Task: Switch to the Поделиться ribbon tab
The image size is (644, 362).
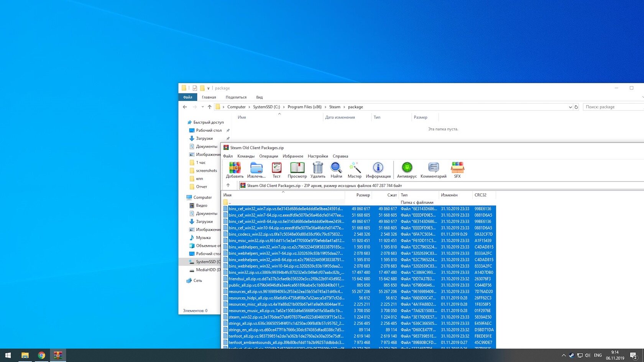Action: coord(236,97)
